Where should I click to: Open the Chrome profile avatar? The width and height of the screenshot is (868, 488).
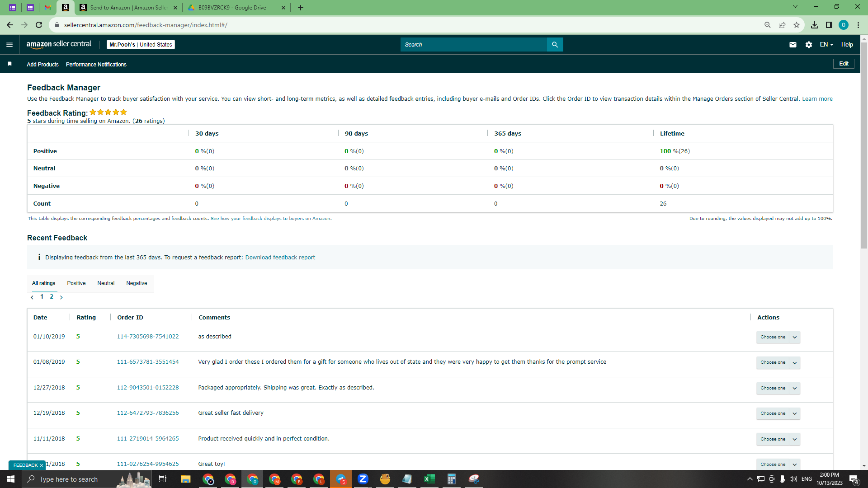click(x=844, y=25)
